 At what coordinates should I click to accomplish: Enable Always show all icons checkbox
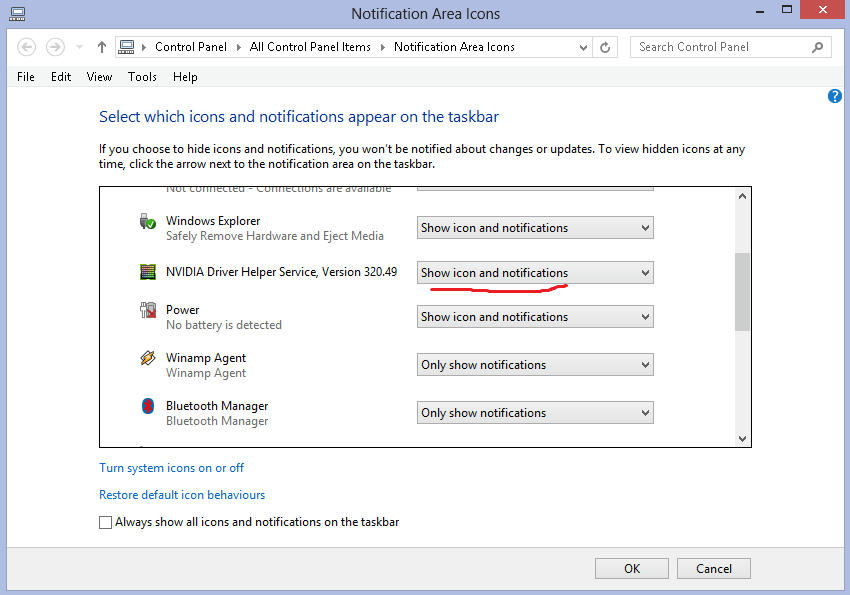[x=106, y=522]
